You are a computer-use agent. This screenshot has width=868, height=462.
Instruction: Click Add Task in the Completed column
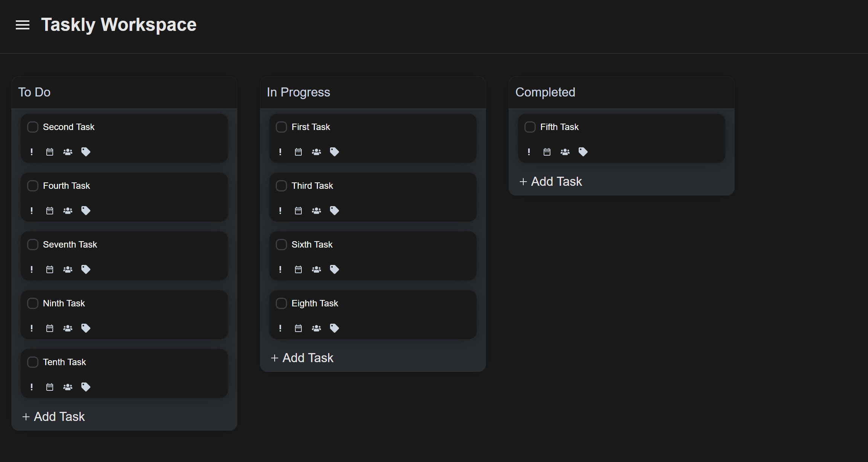[550, 181]
